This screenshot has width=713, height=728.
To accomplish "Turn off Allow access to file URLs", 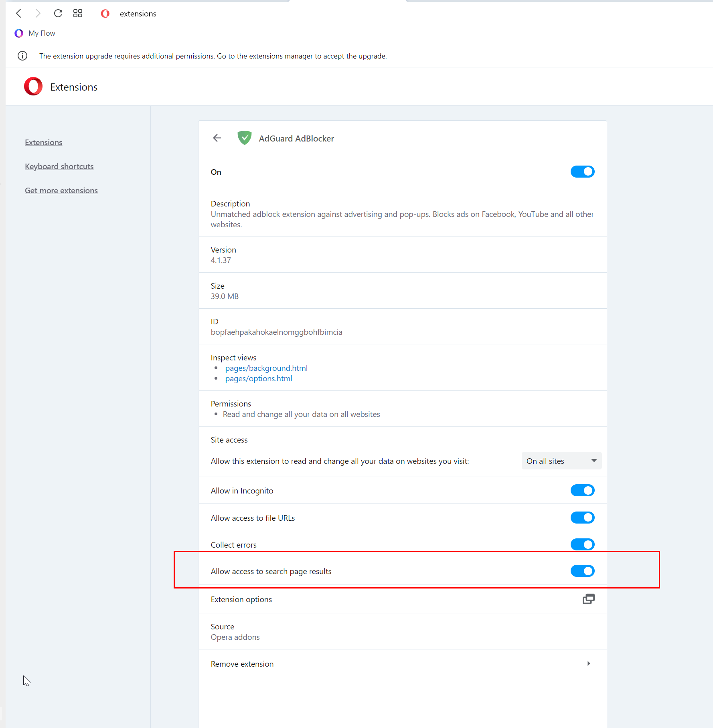I will point(582,517).
